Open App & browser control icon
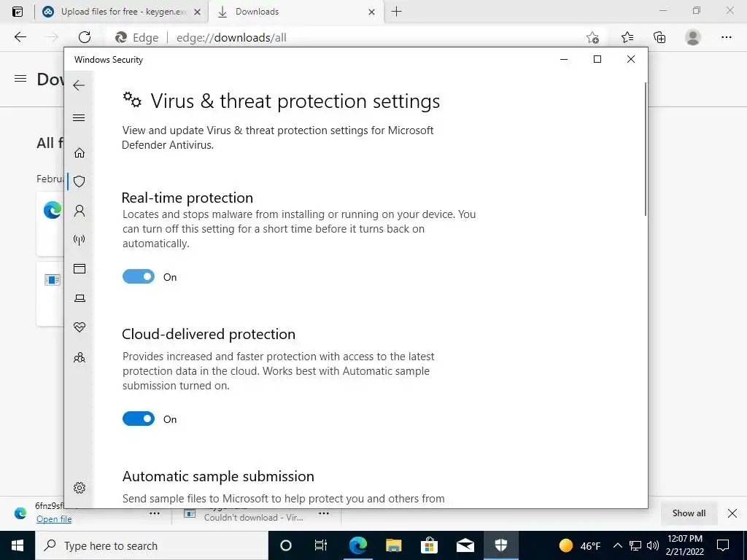Image resolution: width=747 pixels, height=560 pixels. 80,268
